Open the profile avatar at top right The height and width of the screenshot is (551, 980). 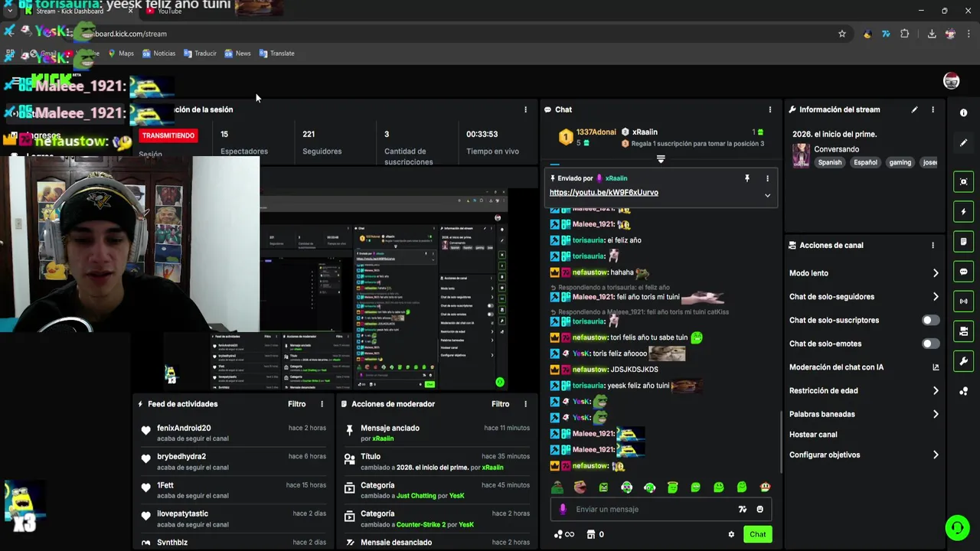[951, 81]
